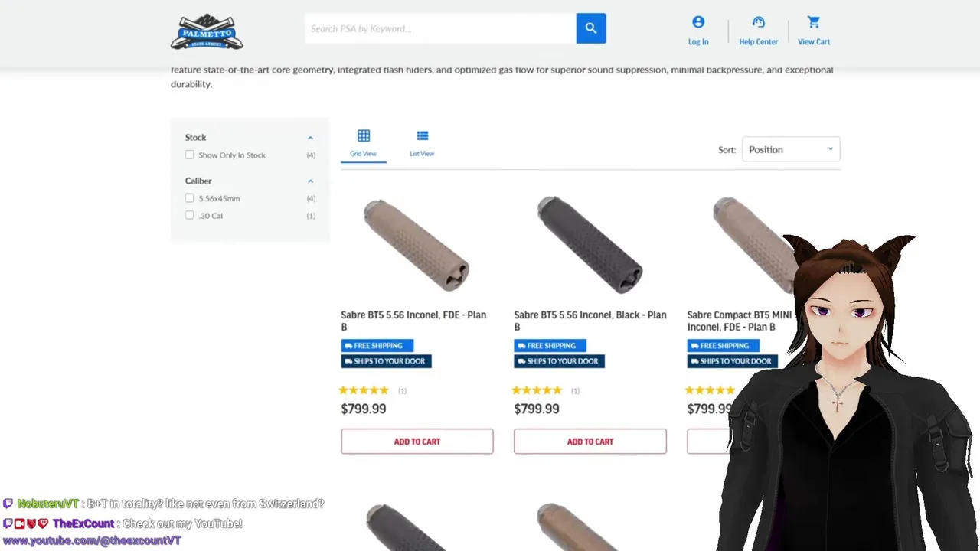Viewport: 980px width, 551px height.
Task: Click the Search PSA by Keyword field
Action: click(x=440, y=28)
